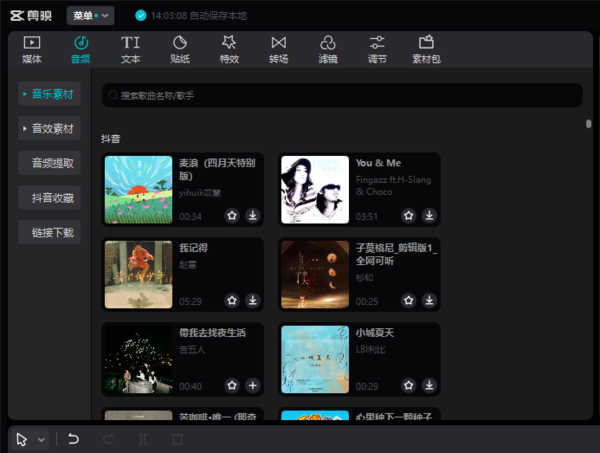Expand the 音效素材 sound effects category

tap(49, 128)
